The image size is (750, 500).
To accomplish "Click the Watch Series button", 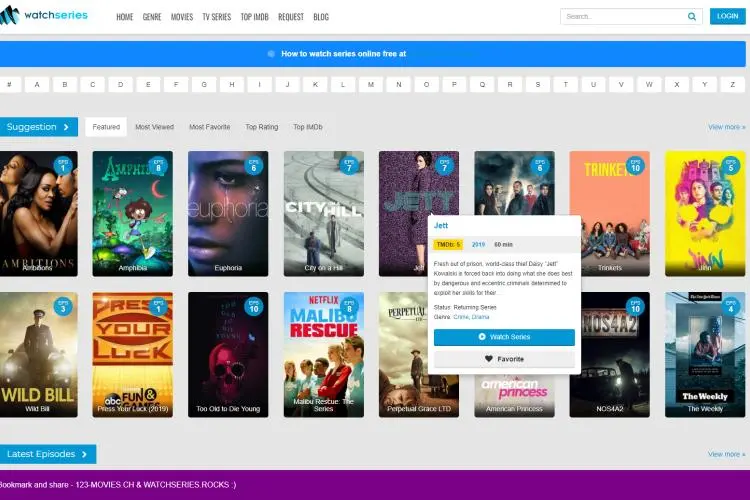I will (x=504, y=337).
